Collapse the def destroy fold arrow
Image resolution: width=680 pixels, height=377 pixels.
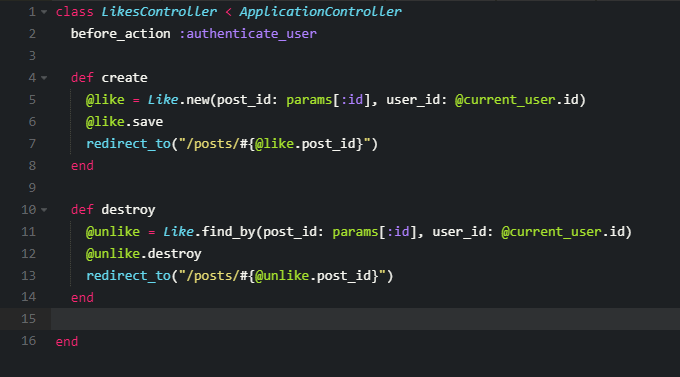tap(44, 210)
